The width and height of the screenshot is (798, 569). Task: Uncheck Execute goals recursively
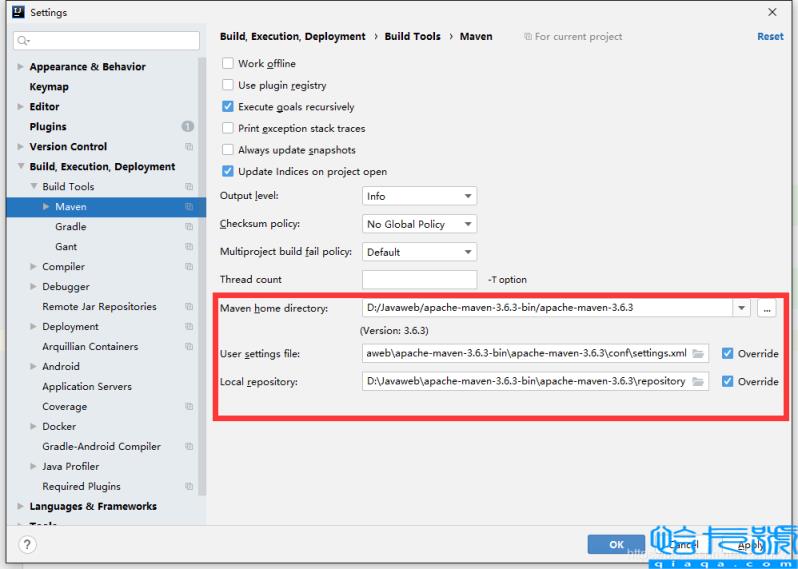point(228,107)
